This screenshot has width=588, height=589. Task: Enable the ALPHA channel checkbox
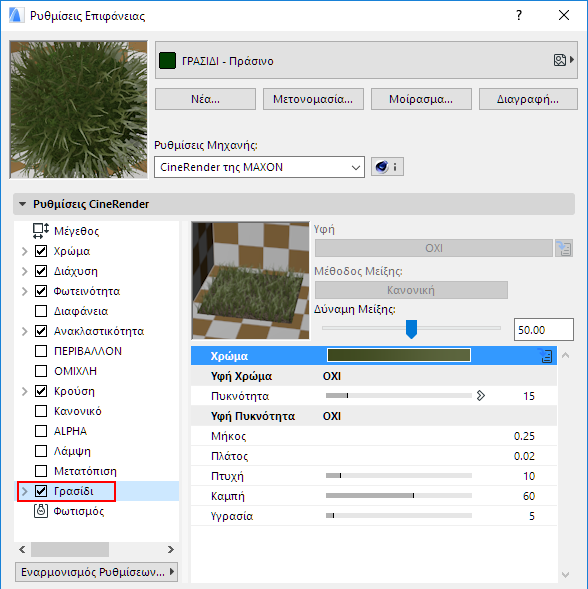pyautogui.click(x=41, y=431)
